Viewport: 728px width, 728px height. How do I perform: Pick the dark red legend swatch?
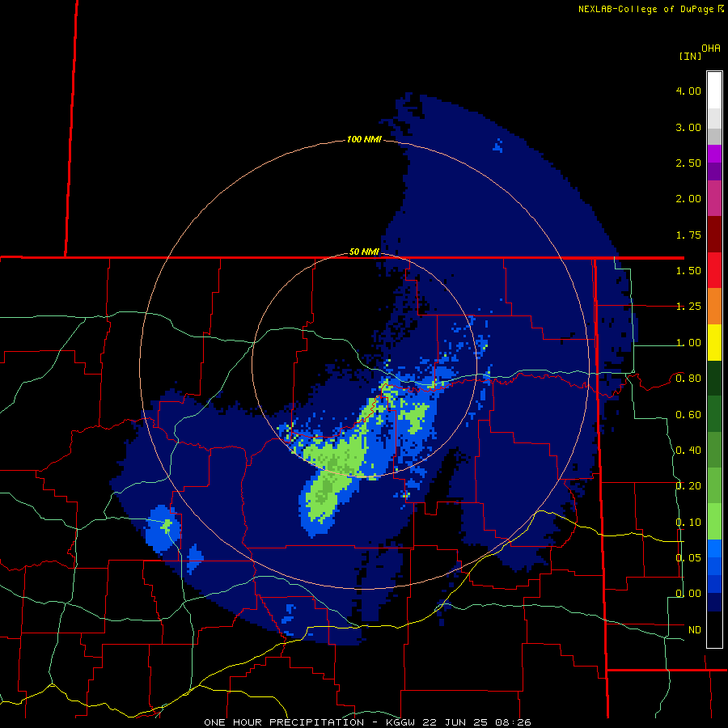pos(714,235)
